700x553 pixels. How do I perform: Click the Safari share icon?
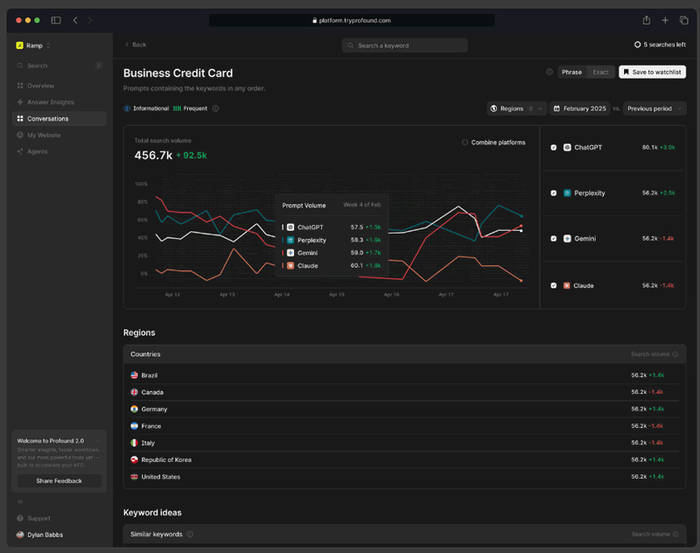pyautogui.click(x=647, y=20)
